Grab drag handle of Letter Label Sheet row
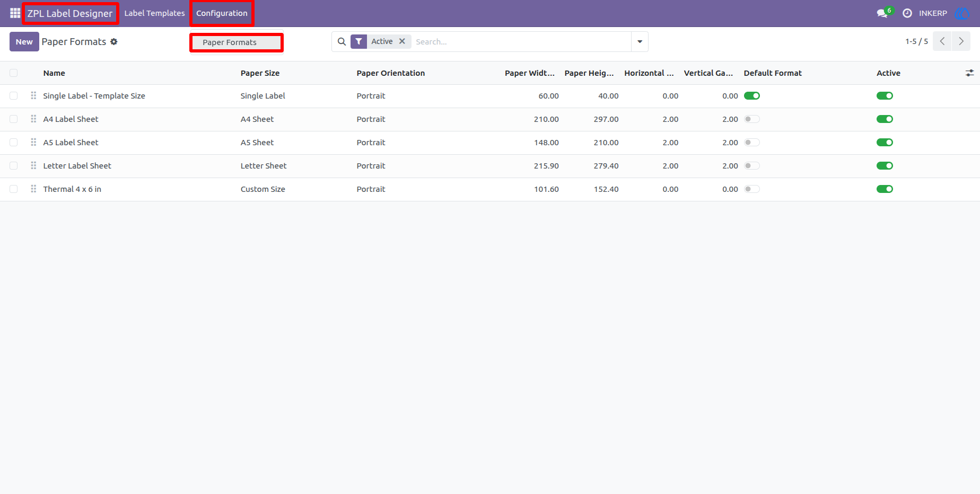 pos(33,165)
